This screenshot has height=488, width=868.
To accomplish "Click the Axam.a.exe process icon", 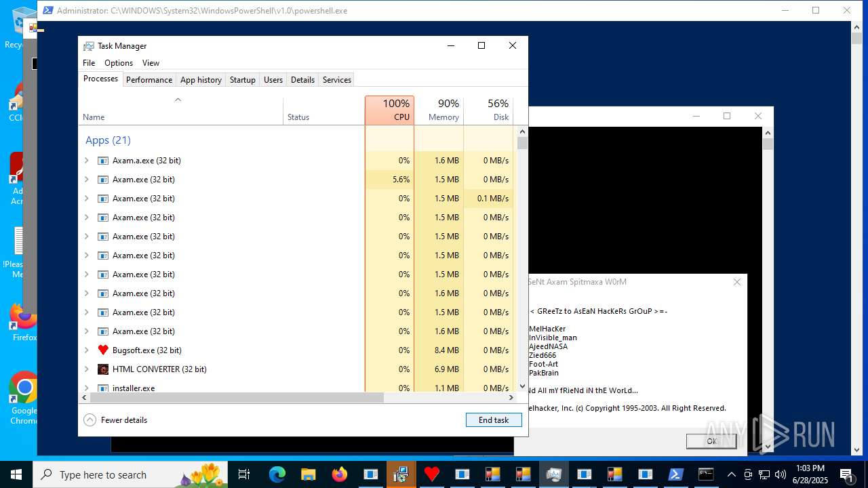I will (x=103, y=161).
